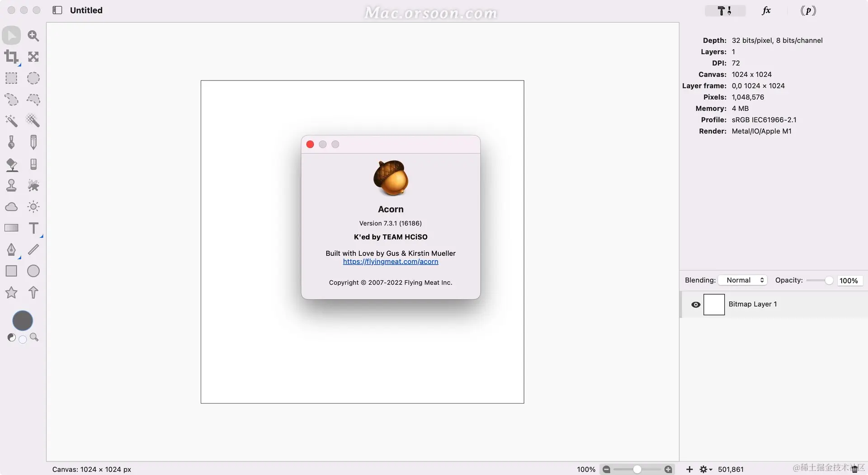Reset colors with the black-white yin-yang icon

tap(12, 338)
